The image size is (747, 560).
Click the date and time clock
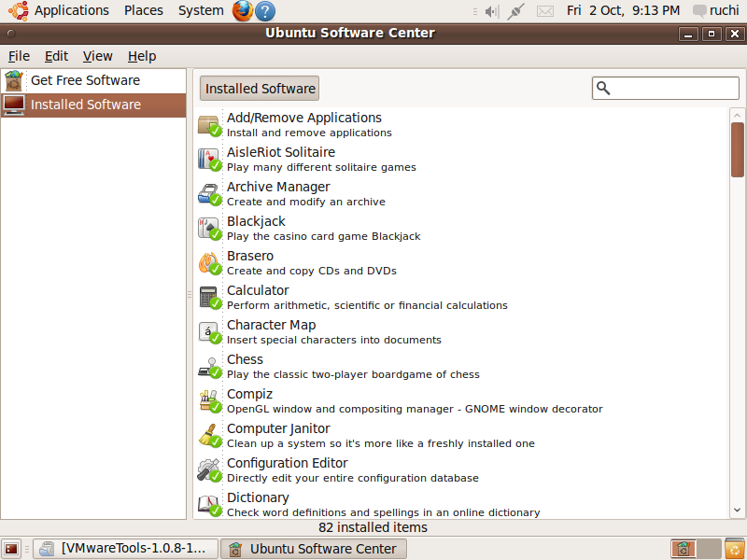pos(623,10)
